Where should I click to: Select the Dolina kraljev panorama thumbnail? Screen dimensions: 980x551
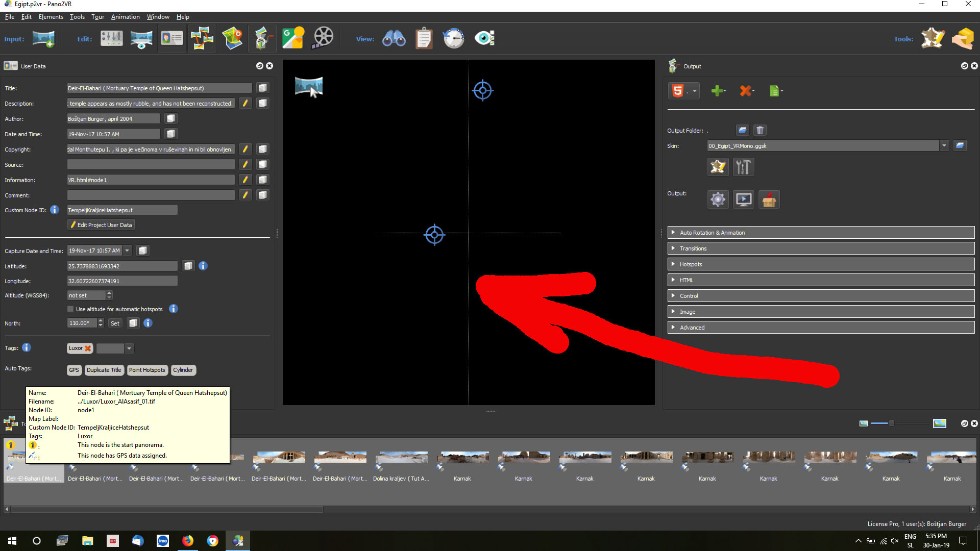401,460
